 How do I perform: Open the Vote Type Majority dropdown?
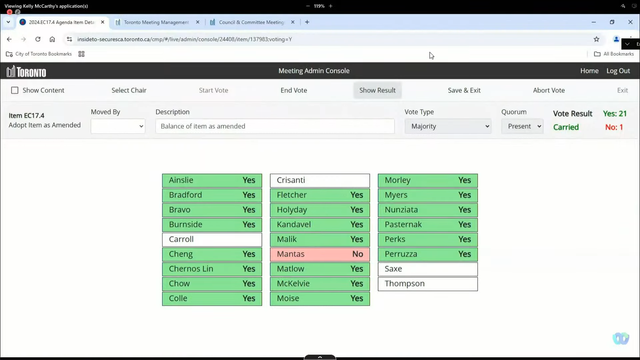pos(448,126)
